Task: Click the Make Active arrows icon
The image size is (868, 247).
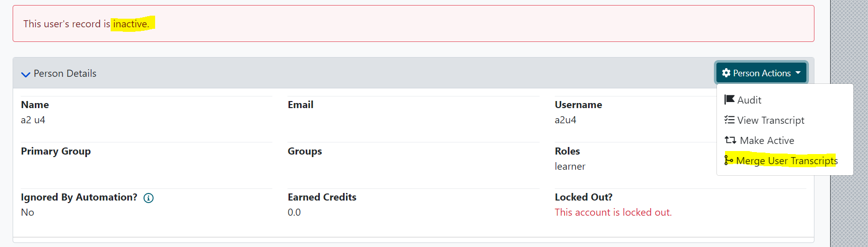Action: 730,140
